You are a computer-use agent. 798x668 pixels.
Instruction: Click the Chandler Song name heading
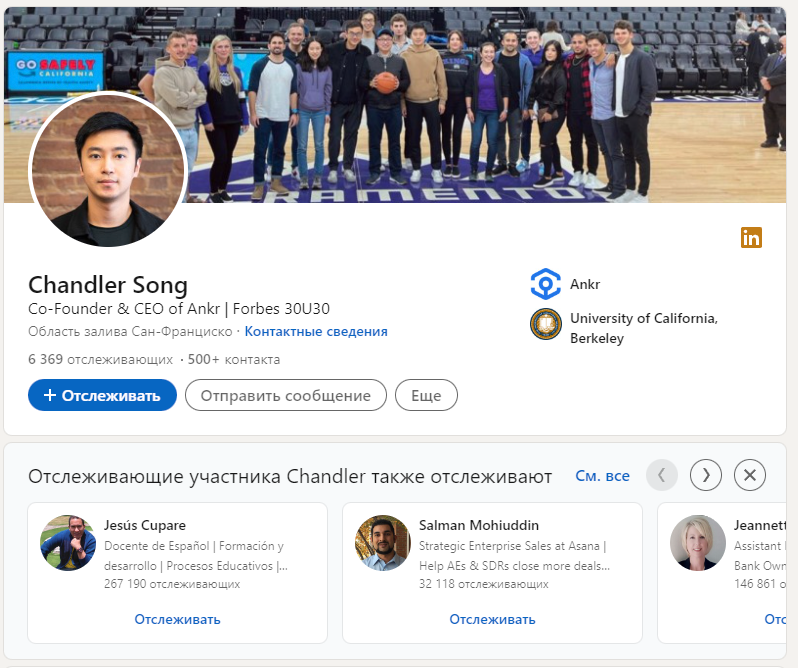click(108, 284)
